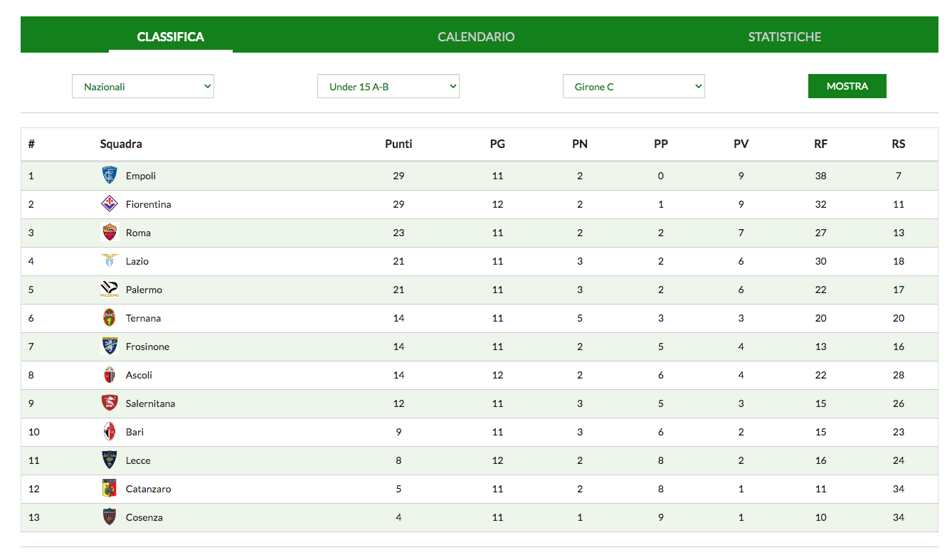Open the Girone C group dropdown
Screen dimensions: 952x560
pos(634,86)
